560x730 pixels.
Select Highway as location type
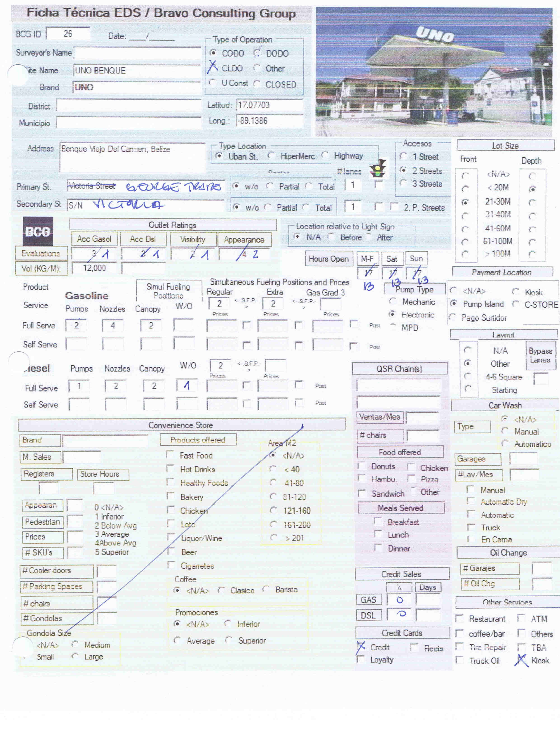325,156
